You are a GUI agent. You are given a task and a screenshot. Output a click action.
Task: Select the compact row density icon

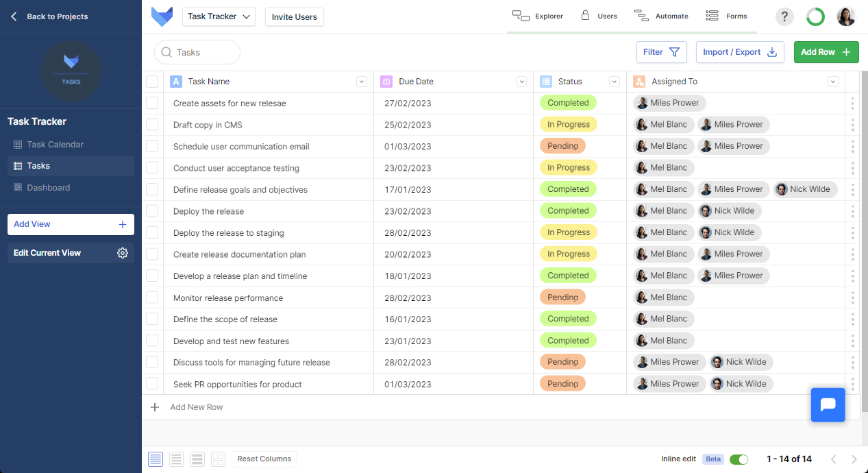(156, 459)
